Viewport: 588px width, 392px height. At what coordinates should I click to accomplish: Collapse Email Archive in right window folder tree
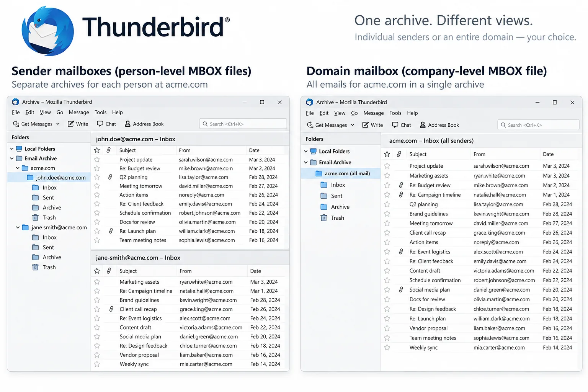tap(306, 162)
